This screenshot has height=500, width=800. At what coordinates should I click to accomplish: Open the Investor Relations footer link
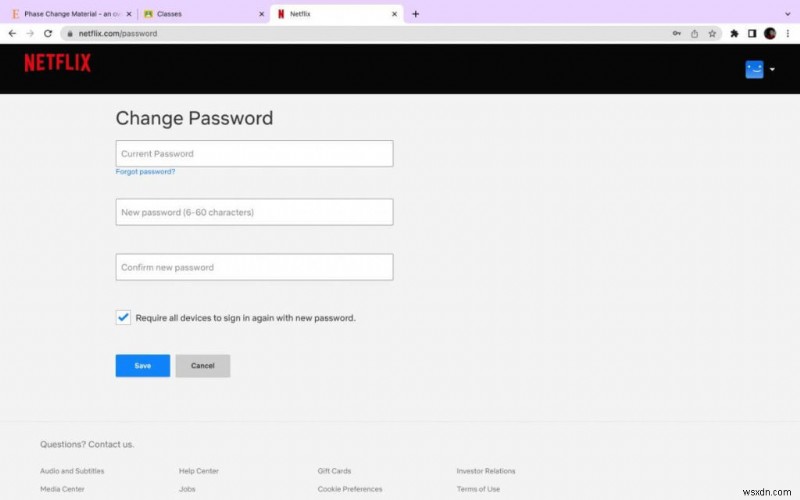(x=486, y=471)
